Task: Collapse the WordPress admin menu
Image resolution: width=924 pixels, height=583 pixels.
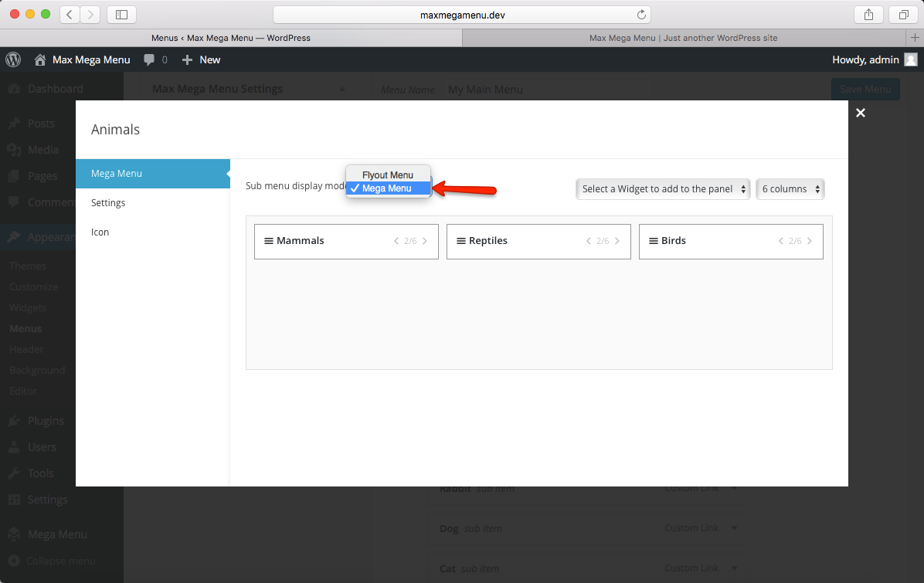Action: [61, 561]
